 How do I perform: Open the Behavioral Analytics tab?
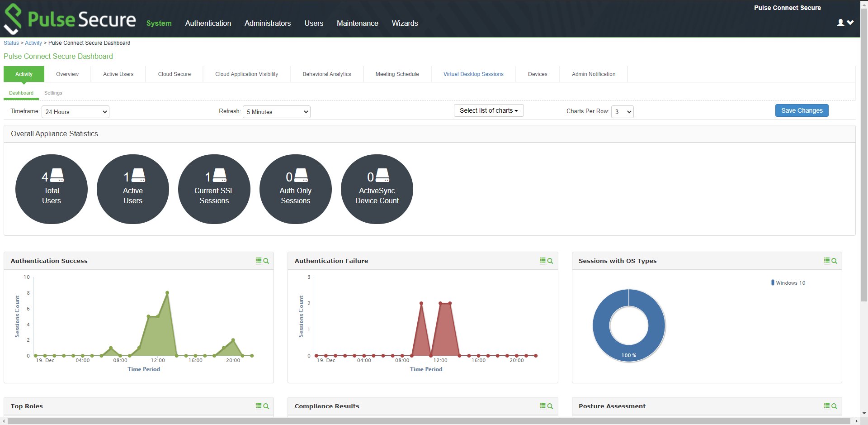pos(327,74)
